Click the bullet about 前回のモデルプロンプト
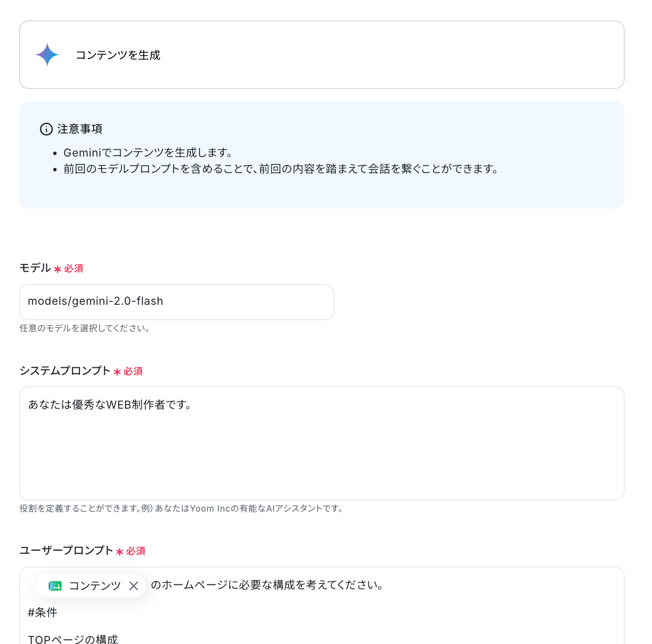The width and height of the screenshot is (652, 644). pyautogui.click(x=281, y=169)
